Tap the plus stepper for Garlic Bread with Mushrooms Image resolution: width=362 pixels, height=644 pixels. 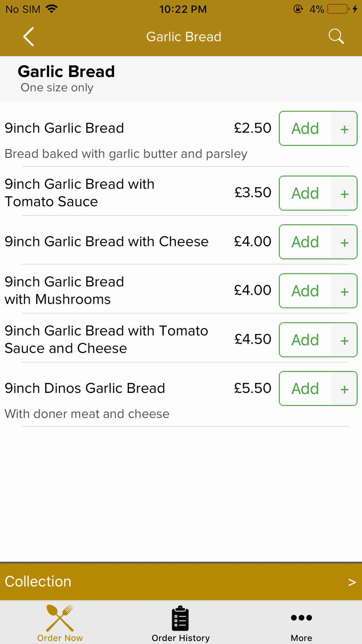(344, 291)
